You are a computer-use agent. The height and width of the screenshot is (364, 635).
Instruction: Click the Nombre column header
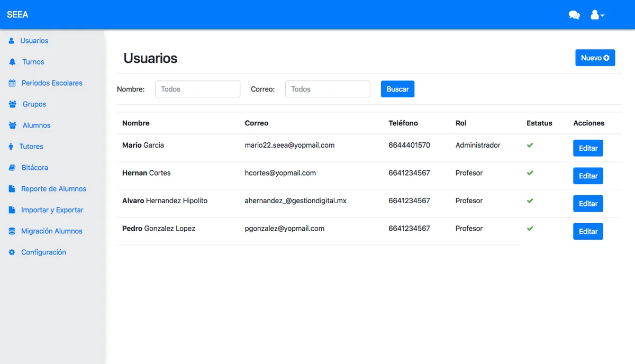[136, 123]
